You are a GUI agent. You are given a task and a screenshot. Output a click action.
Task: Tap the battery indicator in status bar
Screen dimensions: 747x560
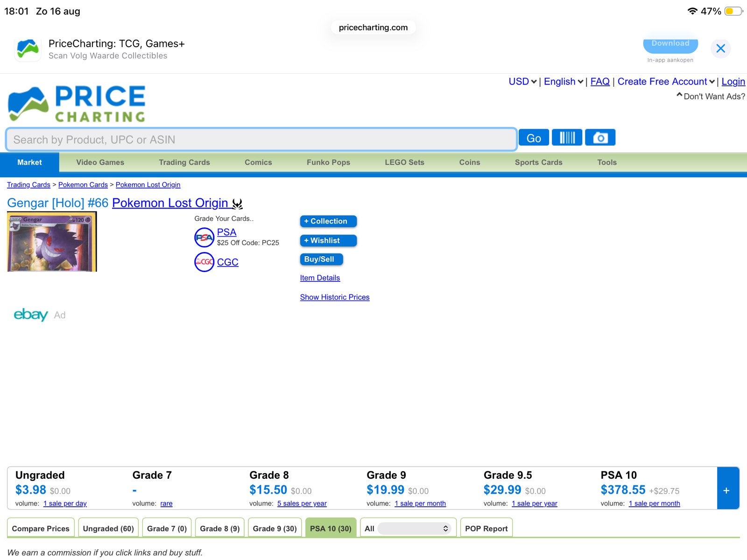coord(733,11)
